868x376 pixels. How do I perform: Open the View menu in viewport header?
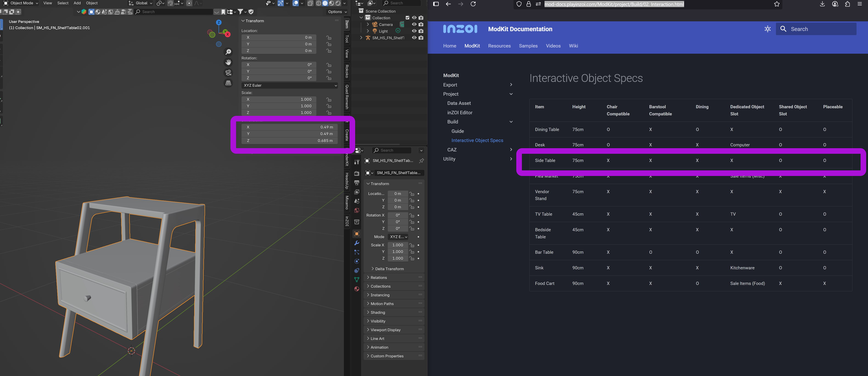(48, 3)
